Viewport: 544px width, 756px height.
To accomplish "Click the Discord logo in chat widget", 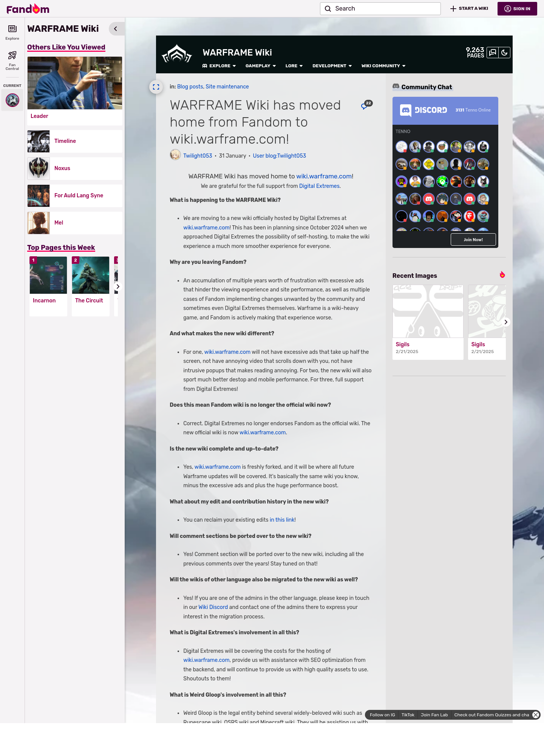I will (423, 110).
